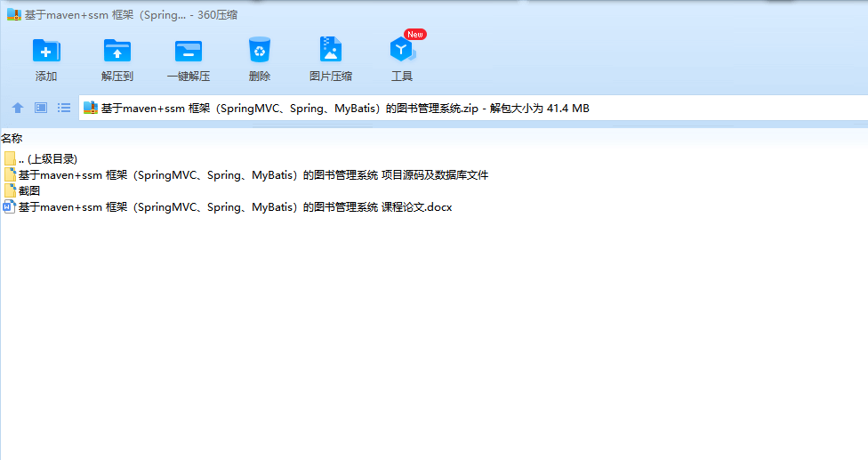Click the 名称 column header
The height and width of the screenshot is (460, 868).
pos(12,139)
